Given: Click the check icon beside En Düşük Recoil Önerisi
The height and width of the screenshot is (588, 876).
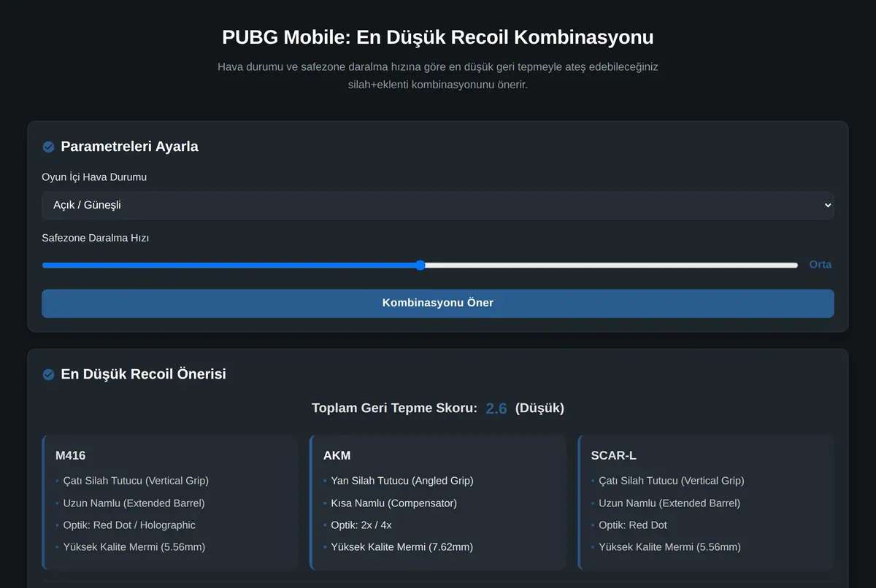Looking at the screenshot, I should click(x=48, y=375).
